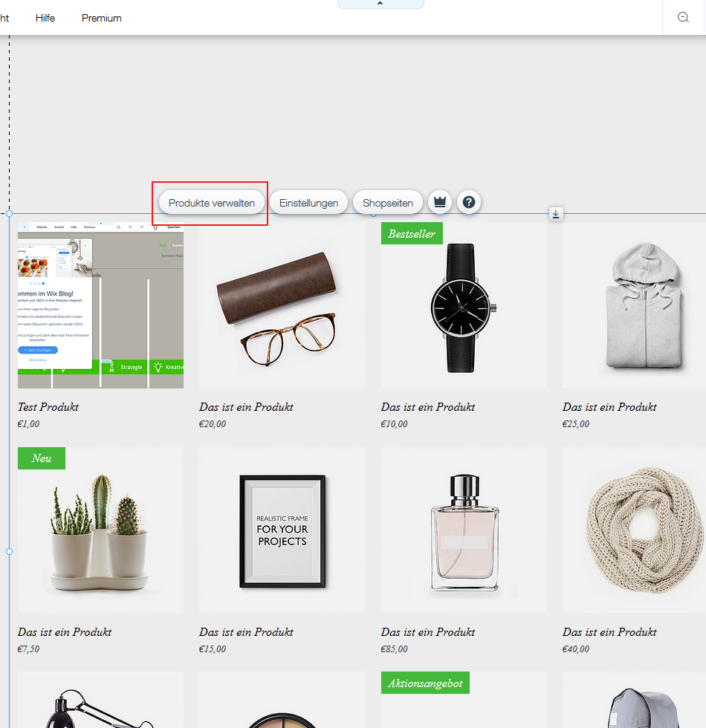Open the Einstellungen button
706x728 pixels.
click(x=308, y=203)
